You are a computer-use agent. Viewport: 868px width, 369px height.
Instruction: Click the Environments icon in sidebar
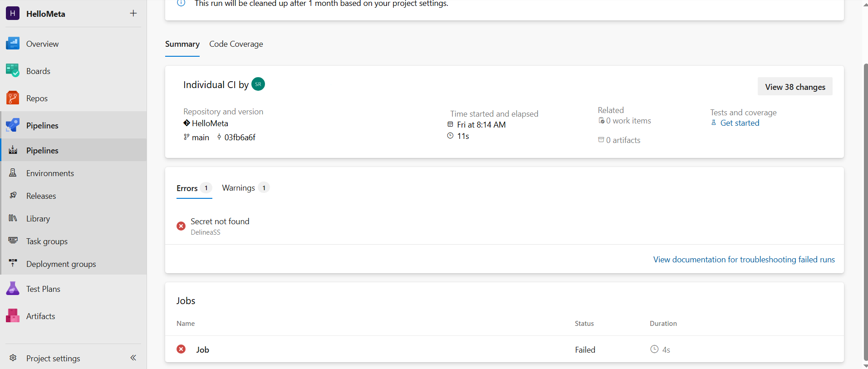[x=13, y=173]
